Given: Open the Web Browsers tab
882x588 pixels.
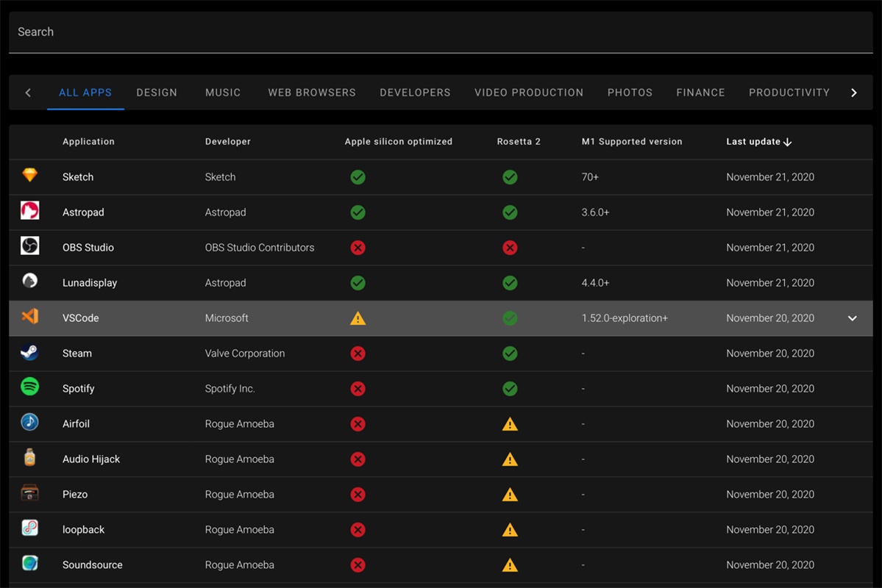Looking at the screenshot, I should point(312,93).
